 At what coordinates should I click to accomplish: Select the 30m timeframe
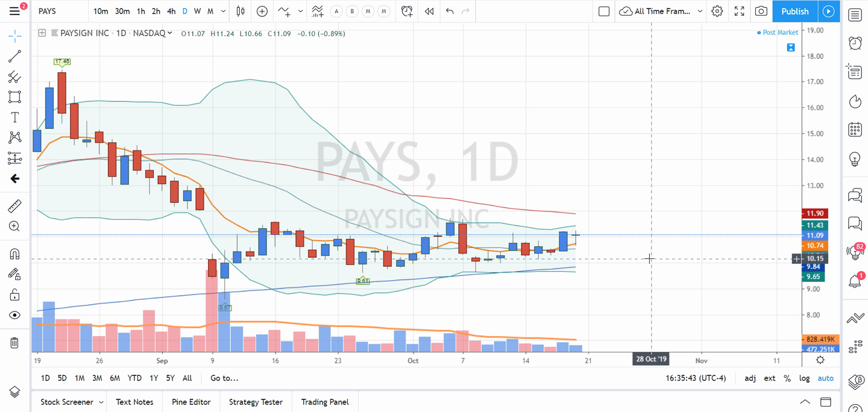122,11
